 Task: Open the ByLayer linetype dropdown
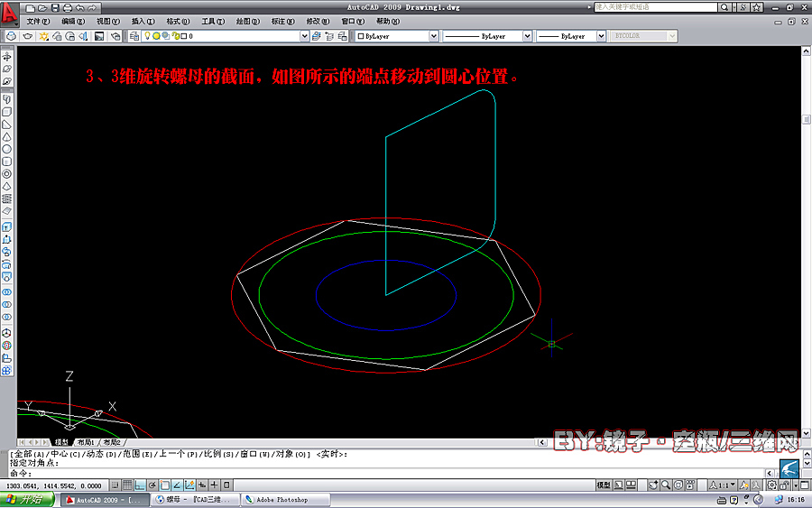[527, 36]
